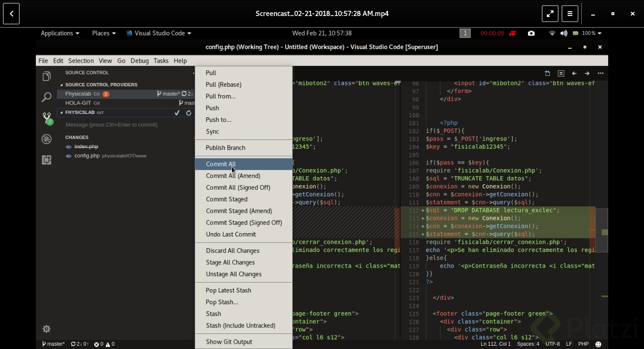644x349 pixels.
Task: Select Commit Staged entry
Action: coord(244,199)
